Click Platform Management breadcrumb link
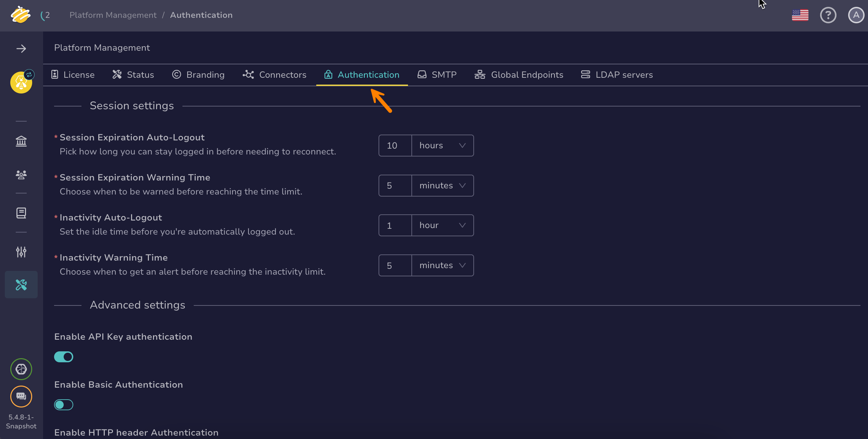The width and height of the screenshot is (868, 439). [113, 15]
